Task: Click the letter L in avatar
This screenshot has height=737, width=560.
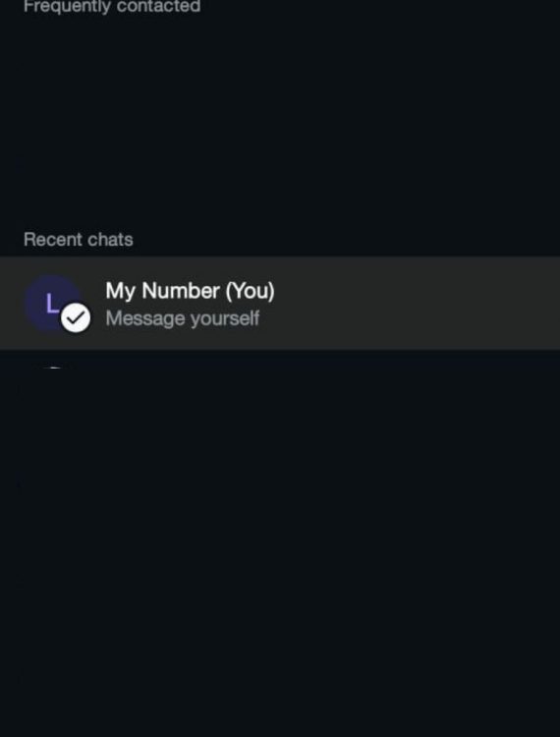Action: tap(53, 304)
